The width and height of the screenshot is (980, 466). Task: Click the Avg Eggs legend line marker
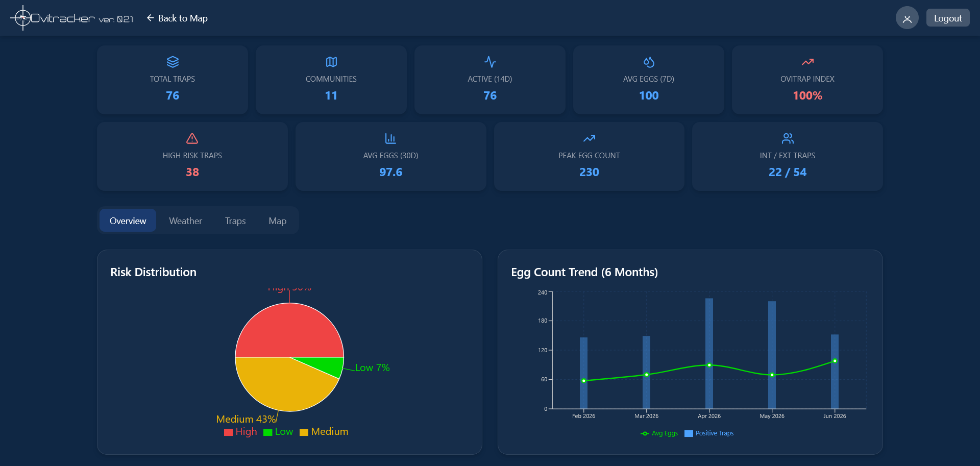pos(645,433)
